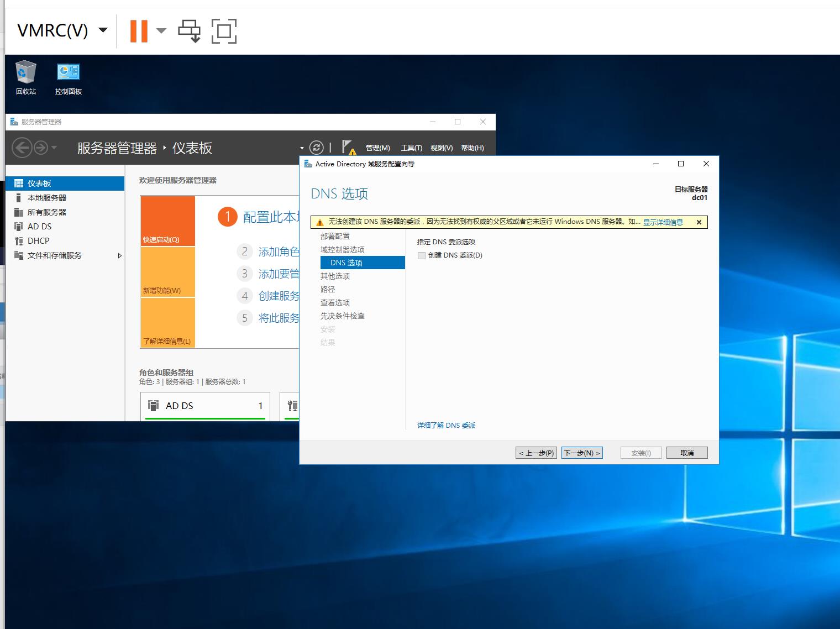
Task: Click the VMRC pause button
Action: click(139, 31)
